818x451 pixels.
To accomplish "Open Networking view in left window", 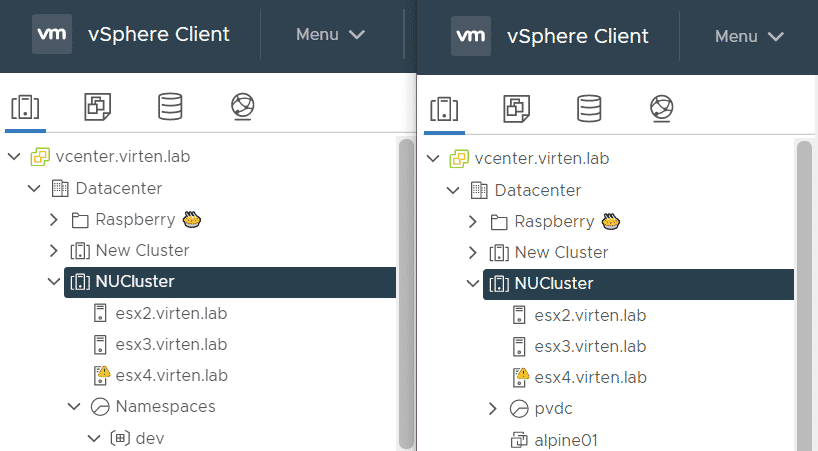I will coord(243,106).
